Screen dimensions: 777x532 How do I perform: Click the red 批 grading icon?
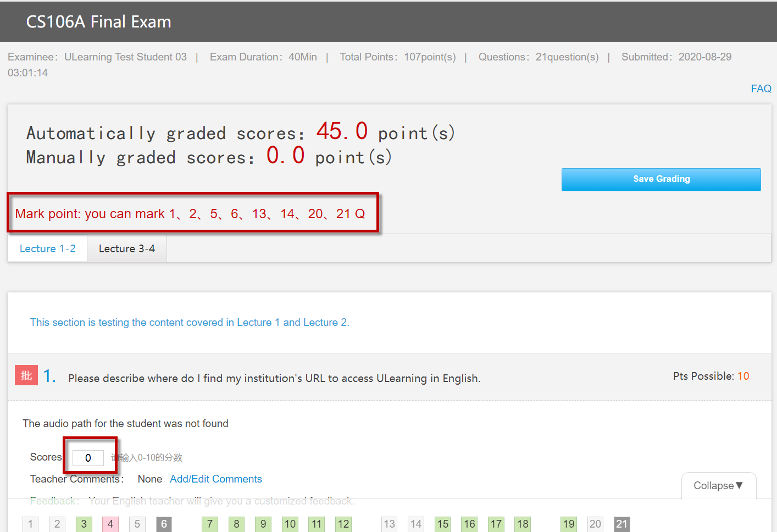click(26, 375)
